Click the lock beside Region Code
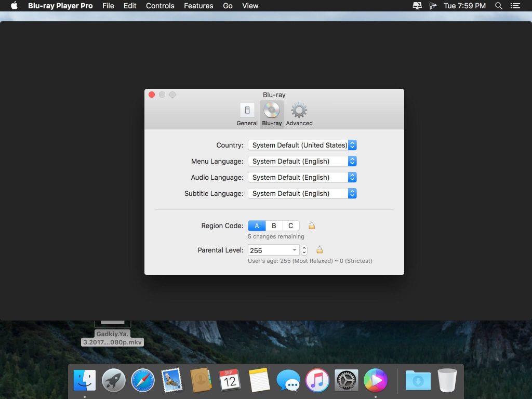The height and width of the screenshot is (399, 532). coord(312,225)
